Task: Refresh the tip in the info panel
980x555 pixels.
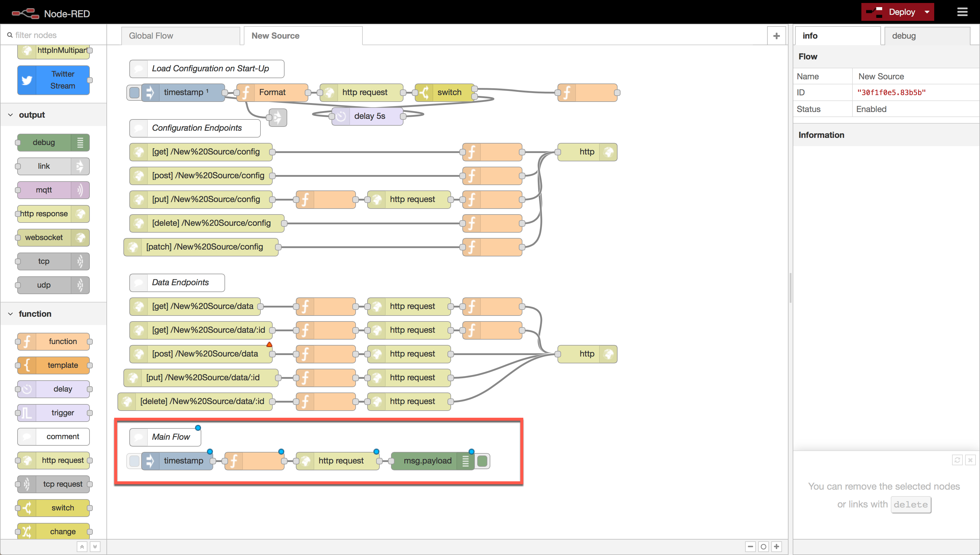Action: coord(957,460)
